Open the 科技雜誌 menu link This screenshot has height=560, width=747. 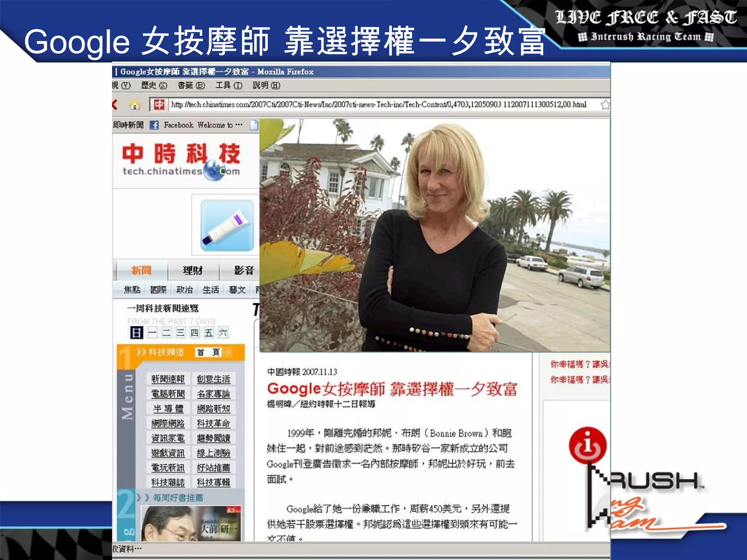point(168,482)
